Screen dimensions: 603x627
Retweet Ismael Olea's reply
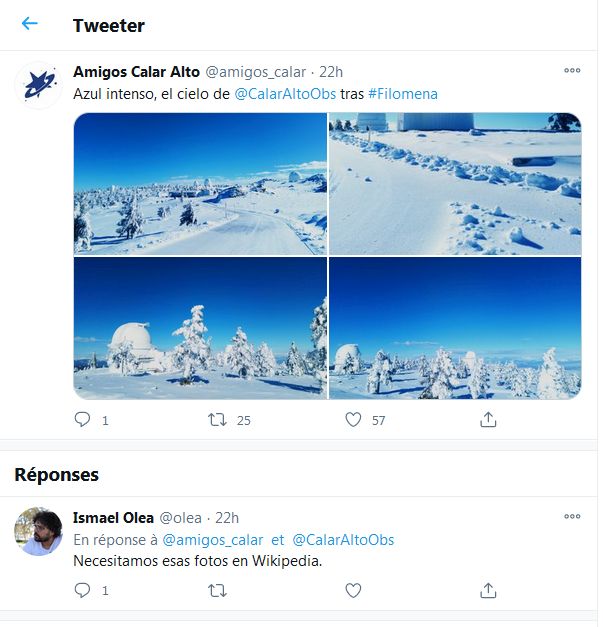(217, 591)
